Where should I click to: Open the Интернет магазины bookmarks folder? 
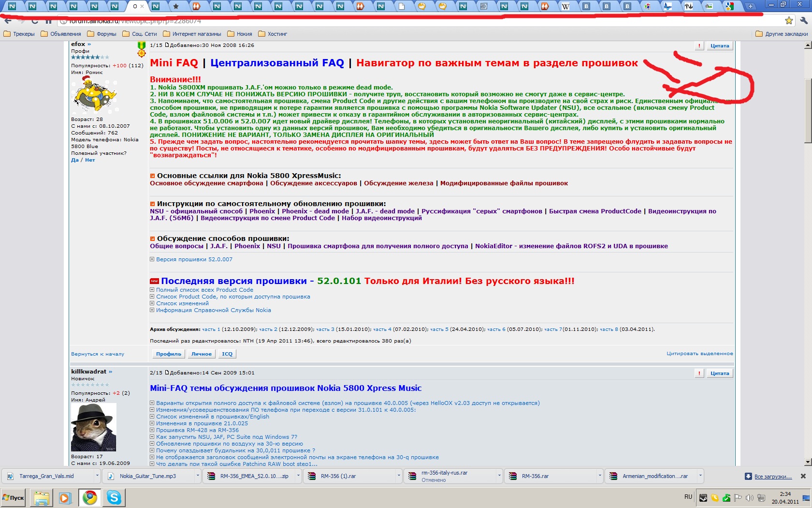coord(192,34)
